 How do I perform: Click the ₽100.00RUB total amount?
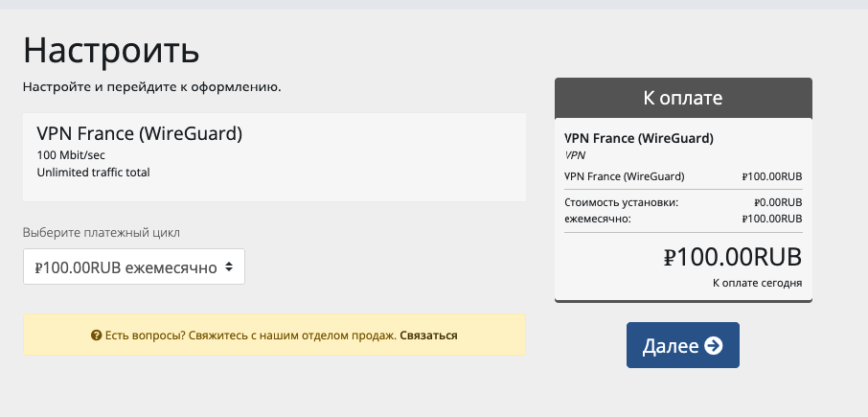coord(732,257)
